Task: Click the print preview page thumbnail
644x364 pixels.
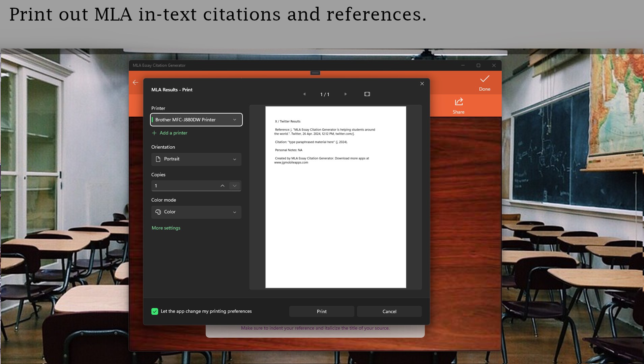Action: pos(336,197)
